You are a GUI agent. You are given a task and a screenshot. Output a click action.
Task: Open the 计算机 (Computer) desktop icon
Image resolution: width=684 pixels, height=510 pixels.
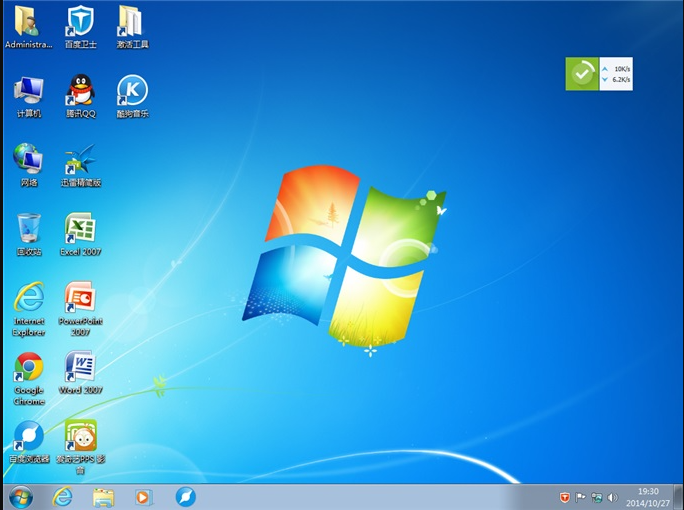[28, 91]
